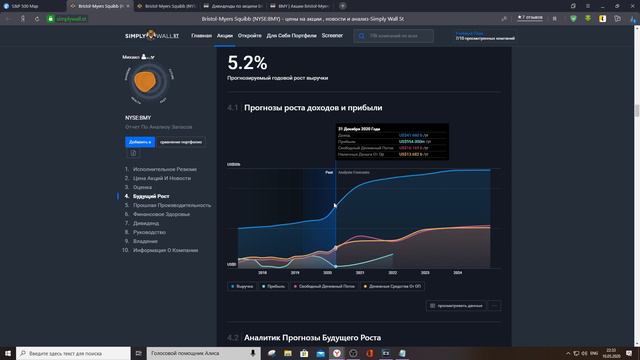The image size is (640, 360).
Task: Click the microphone icon of Alice assistant
Action: click(253, 353)
